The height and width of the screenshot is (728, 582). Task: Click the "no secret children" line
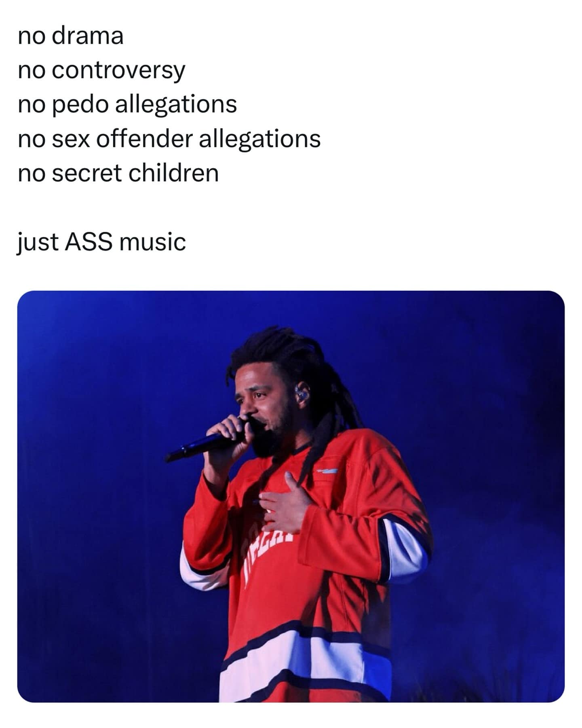(118, 173)
